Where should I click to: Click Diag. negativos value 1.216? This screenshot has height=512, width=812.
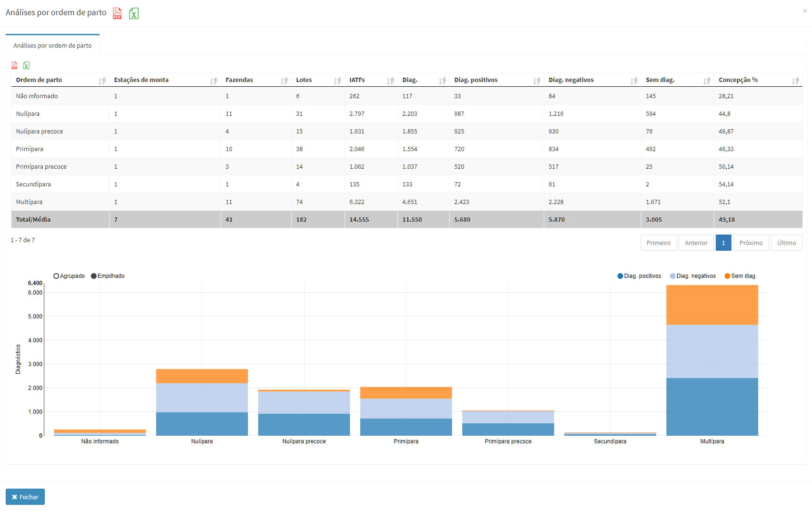tap(556, 113)
